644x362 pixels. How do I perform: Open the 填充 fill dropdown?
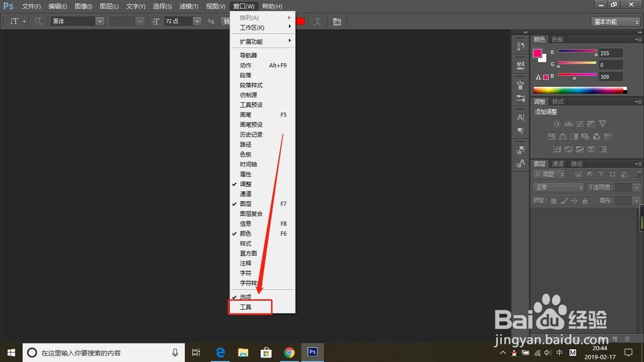click(636, 200)
